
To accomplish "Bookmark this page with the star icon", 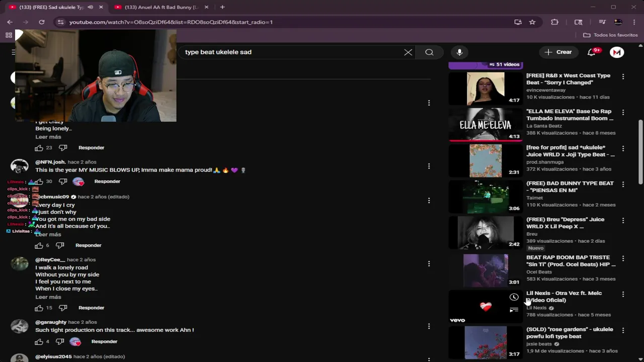I will (532, 22).
